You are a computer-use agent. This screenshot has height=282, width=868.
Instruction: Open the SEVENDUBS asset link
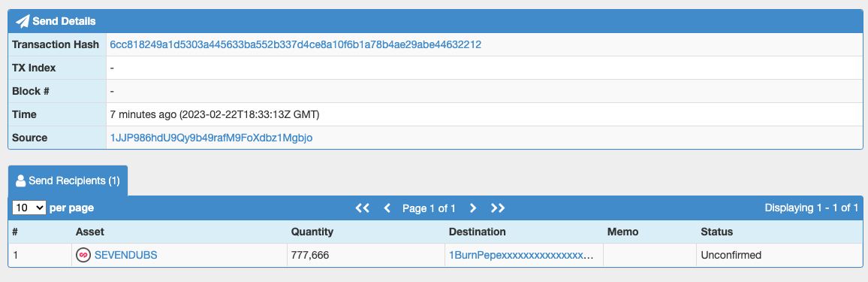125,256
